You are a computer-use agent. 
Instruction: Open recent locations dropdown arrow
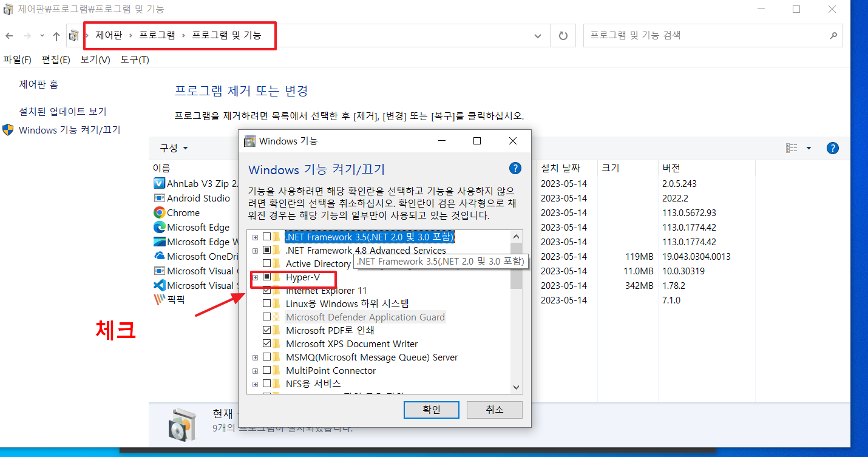coord(42,36)
